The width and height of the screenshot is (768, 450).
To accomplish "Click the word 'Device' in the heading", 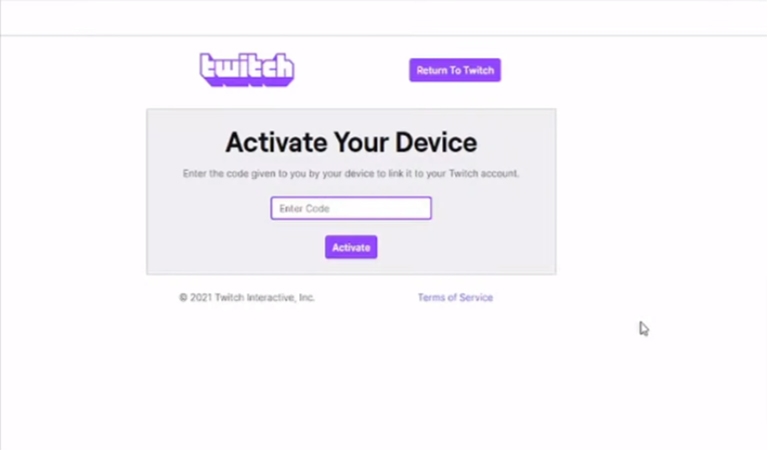I will pos(436,142).
